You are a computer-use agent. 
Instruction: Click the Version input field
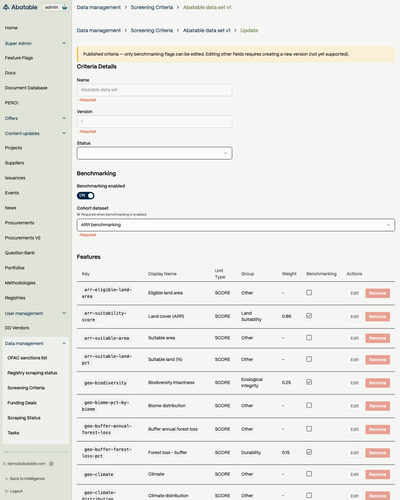(155, 121)
